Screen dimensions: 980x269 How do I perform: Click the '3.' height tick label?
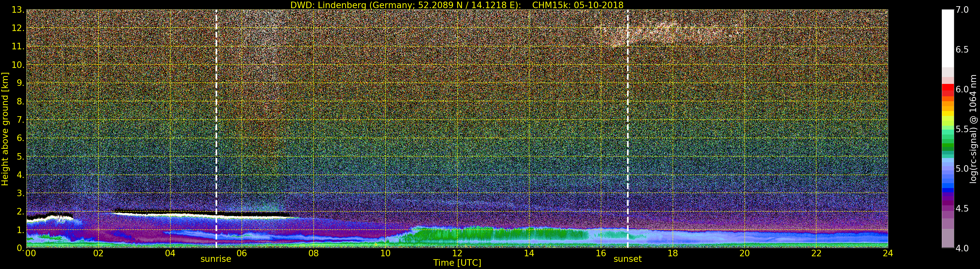point(21,193)
